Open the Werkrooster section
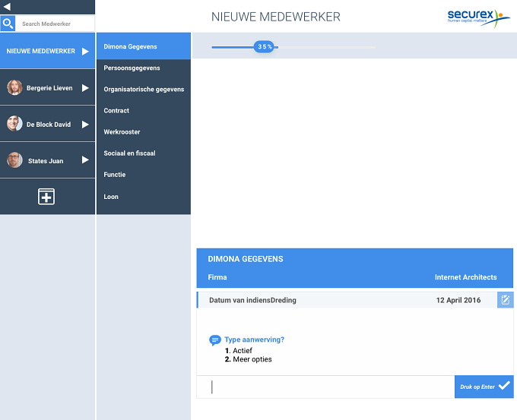Screen dimensions: 517x420 tap(122, 131)
